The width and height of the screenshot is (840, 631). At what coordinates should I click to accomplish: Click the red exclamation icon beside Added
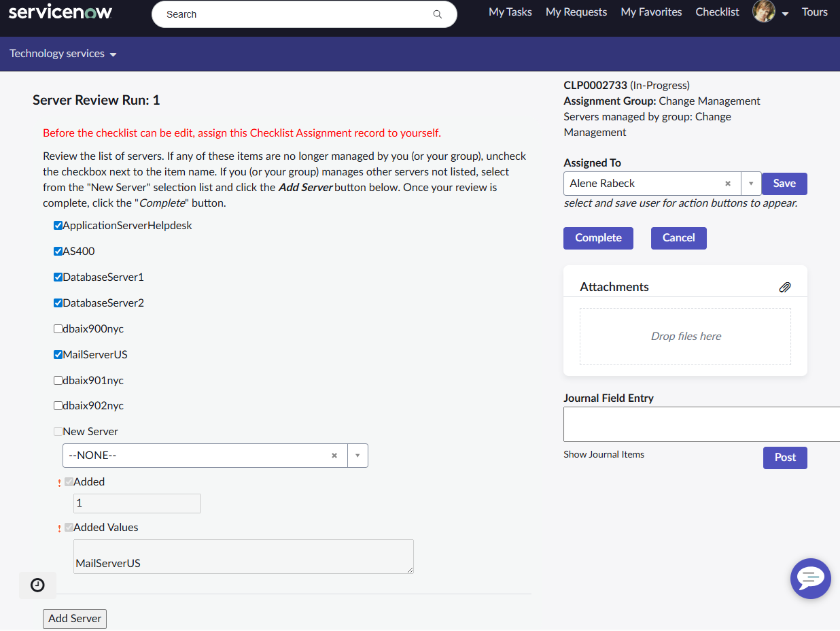coord(58,481)
